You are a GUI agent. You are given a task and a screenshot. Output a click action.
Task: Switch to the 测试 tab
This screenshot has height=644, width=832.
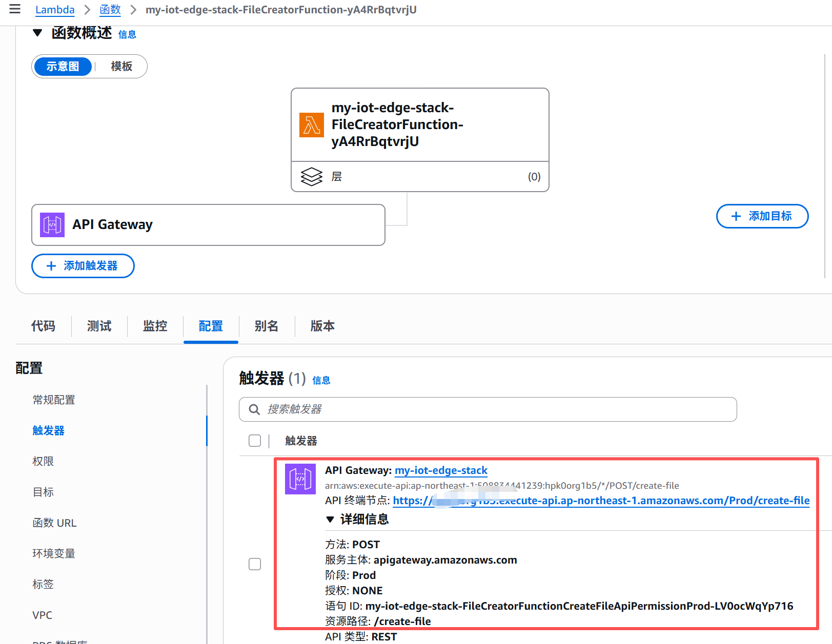coord(99,326)
